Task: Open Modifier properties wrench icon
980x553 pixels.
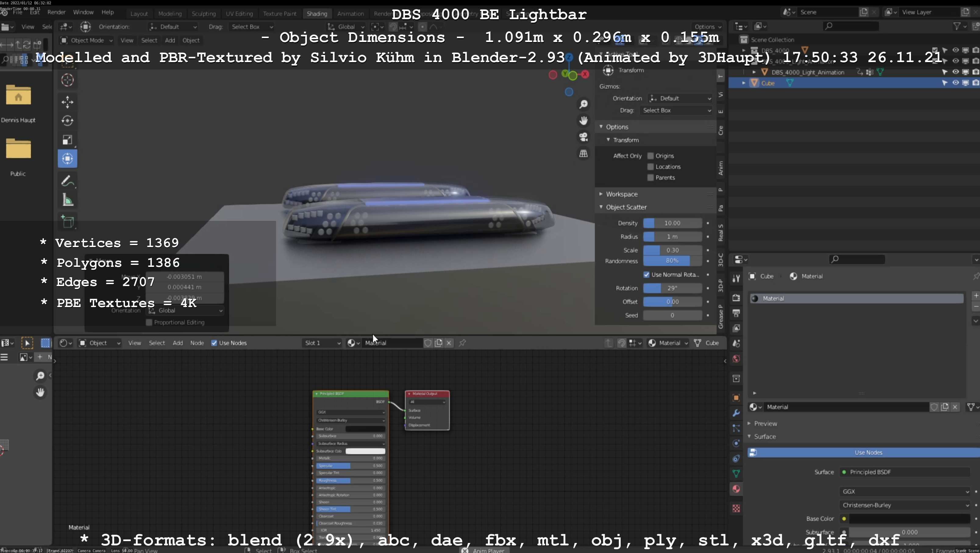Action: 736,413
